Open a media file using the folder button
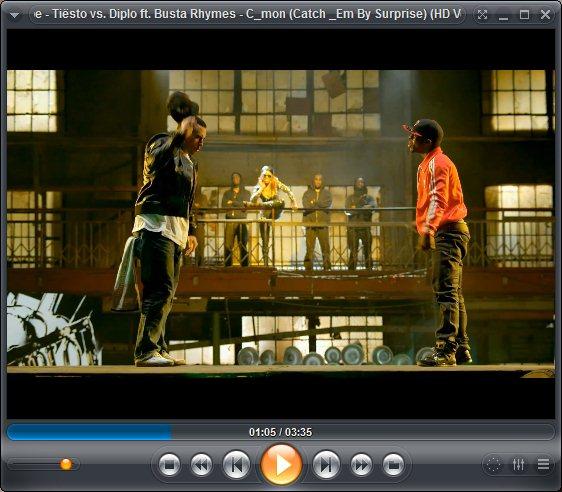 [393, 465]
